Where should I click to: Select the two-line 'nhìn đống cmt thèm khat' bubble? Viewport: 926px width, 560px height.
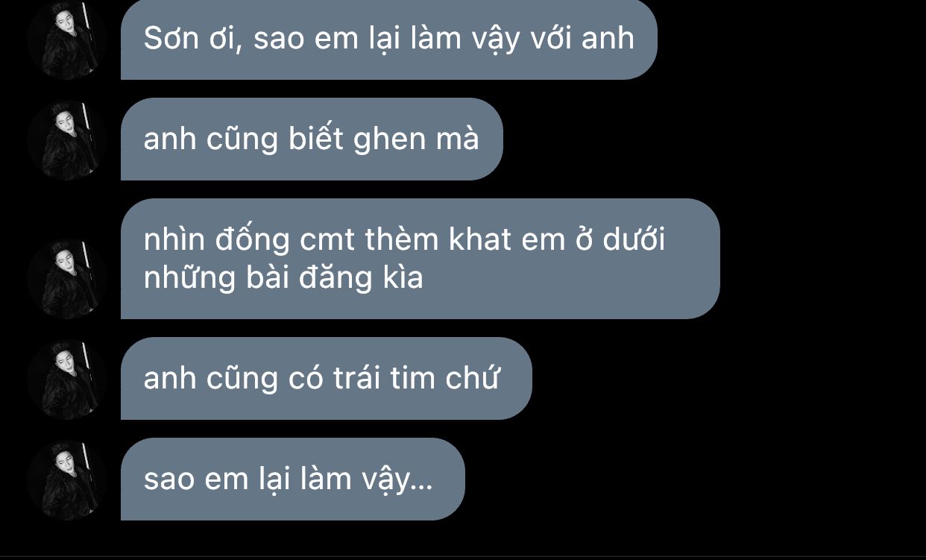pyautogui.click(x=420, y=259)
